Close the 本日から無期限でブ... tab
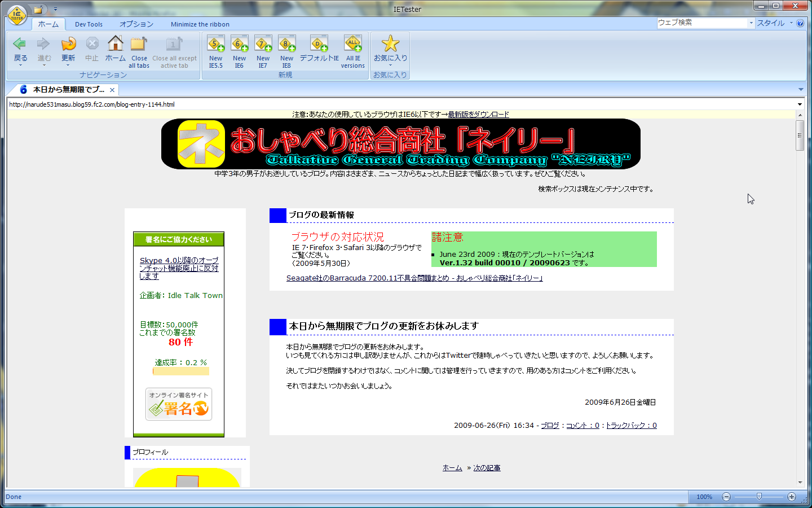Viewport: 812px width, 508px height. point(112,90)
